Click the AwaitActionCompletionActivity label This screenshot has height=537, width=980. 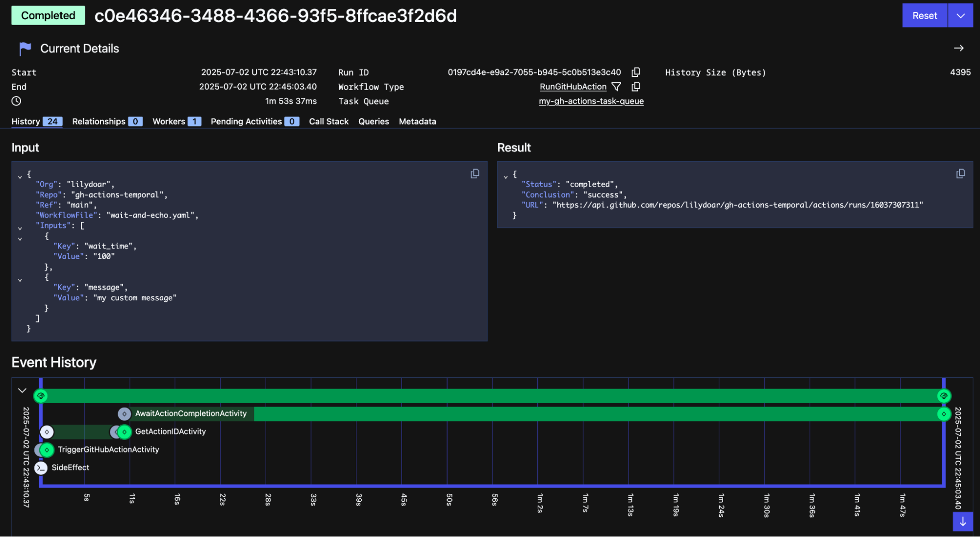[191, 414]
